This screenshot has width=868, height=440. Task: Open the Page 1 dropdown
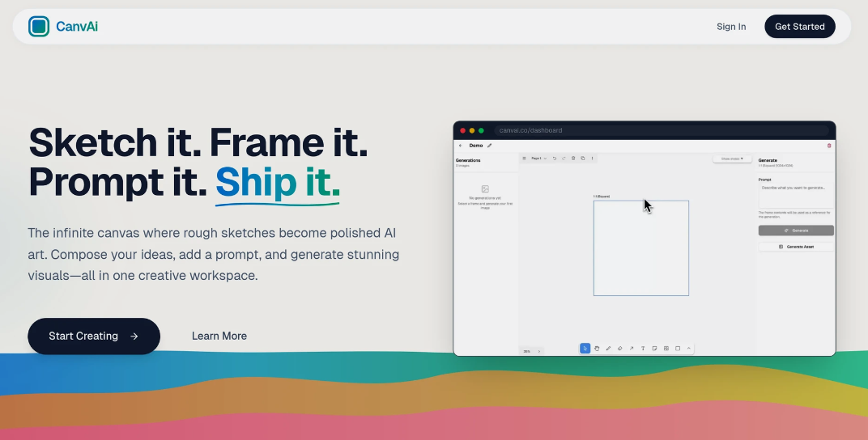[x=538, y=159]
